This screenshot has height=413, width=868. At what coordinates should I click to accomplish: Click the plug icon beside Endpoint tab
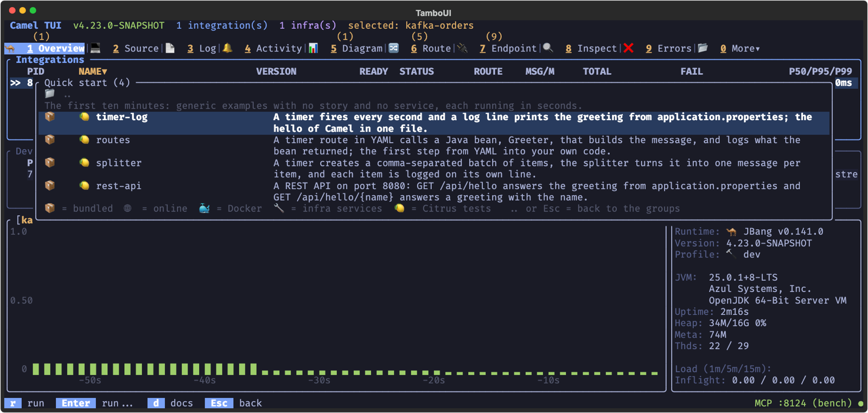462,48
